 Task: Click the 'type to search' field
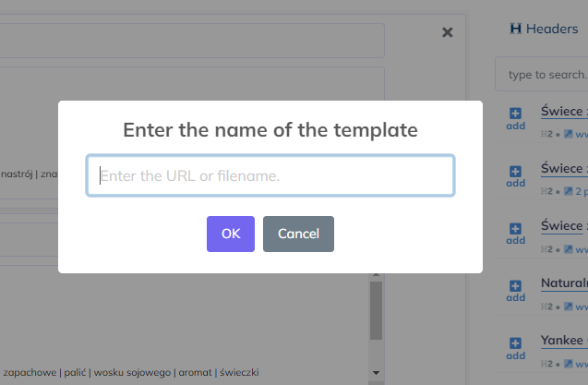545,74
